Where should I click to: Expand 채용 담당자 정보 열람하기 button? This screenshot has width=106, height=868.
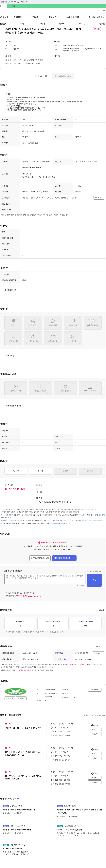[64, 558]
